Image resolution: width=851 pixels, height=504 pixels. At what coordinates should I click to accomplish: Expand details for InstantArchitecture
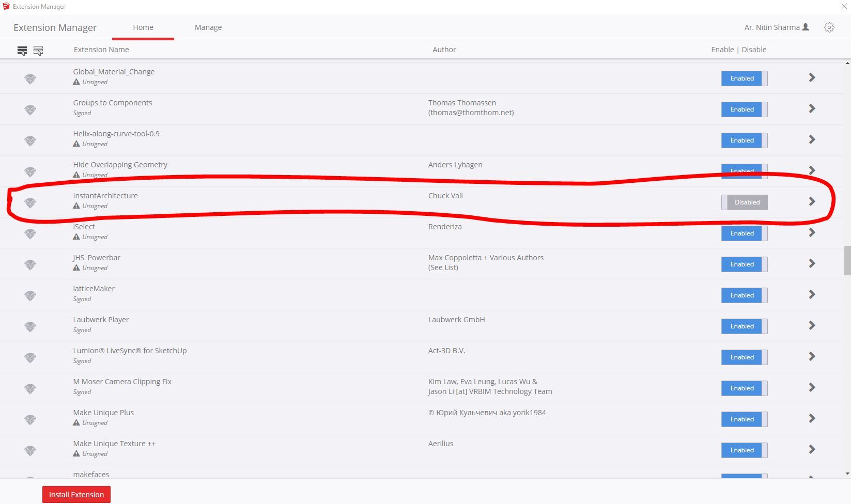[x=812, y=201]
